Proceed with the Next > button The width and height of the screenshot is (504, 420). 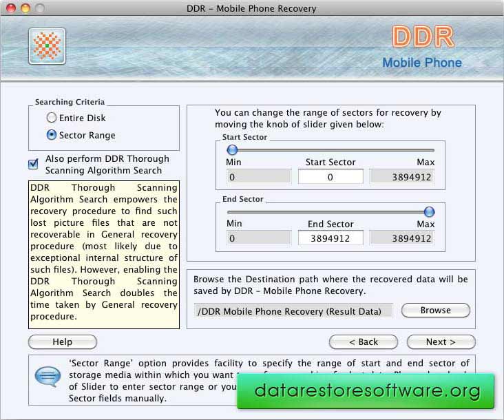(x=441, y=342)
